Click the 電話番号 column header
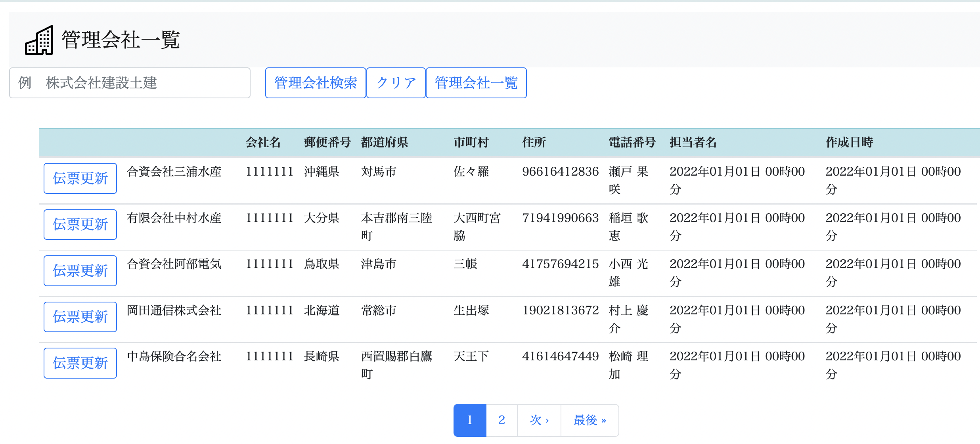The width and height of the screenshot is (980, 444). [x=632, y=142]
